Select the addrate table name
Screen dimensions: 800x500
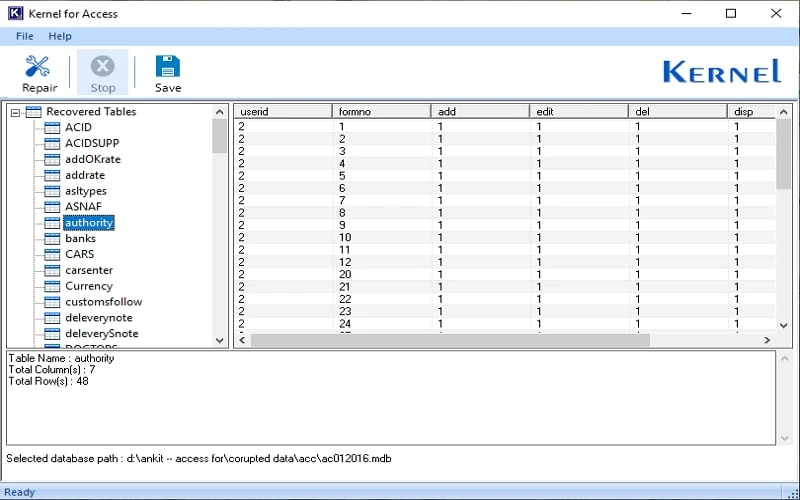(x=85, y=175)
